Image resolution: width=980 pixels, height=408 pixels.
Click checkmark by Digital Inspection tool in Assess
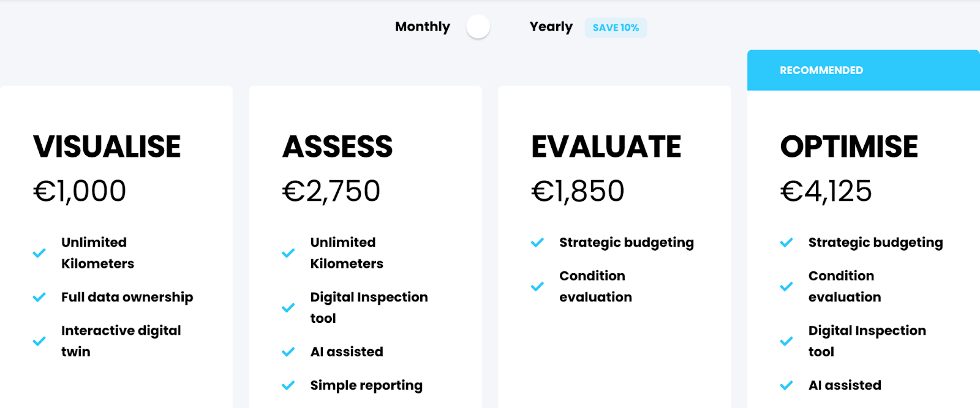coord(288,308)
